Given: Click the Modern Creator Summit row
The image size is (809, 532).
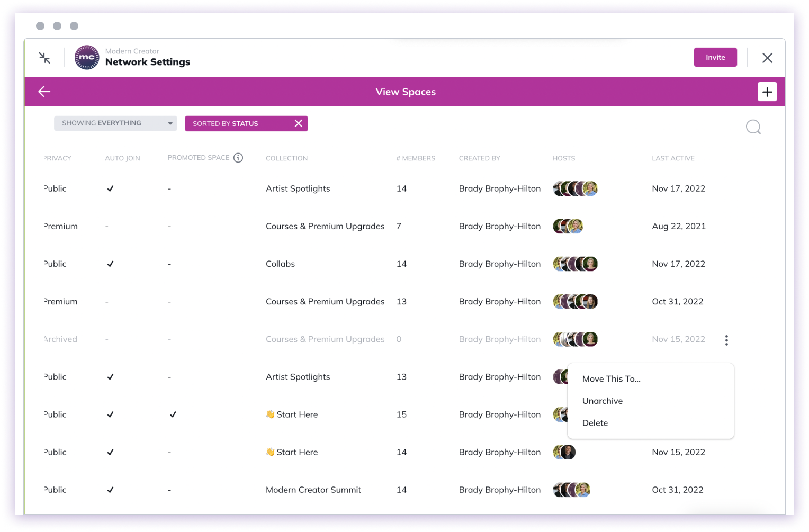Looking at the screenshot, I should pos(313,490).
